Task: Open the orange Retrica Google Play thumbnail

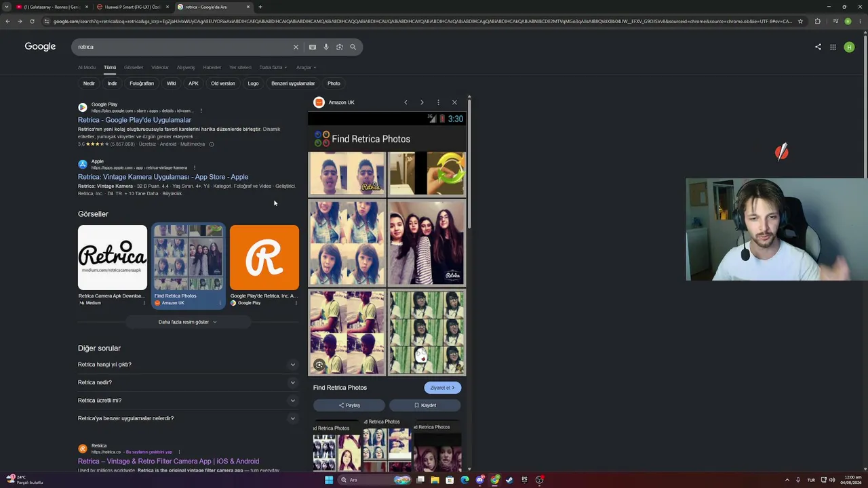Action: [264, 258]
